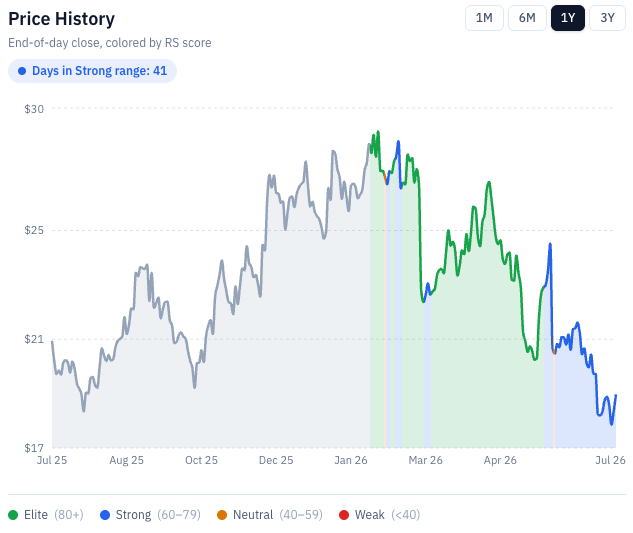The image size is (633, 533).
Task: Click the $17 y-axis label
Action: click(34, 448)
